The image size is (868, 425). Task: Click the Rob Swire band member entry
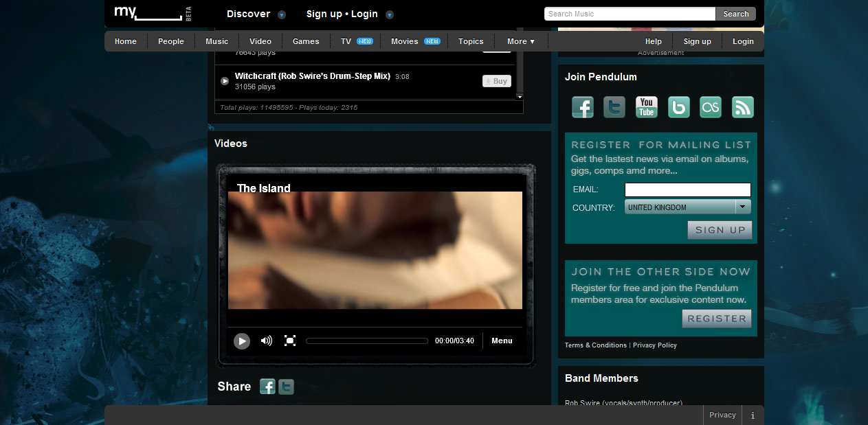click(x=623, y=403)
